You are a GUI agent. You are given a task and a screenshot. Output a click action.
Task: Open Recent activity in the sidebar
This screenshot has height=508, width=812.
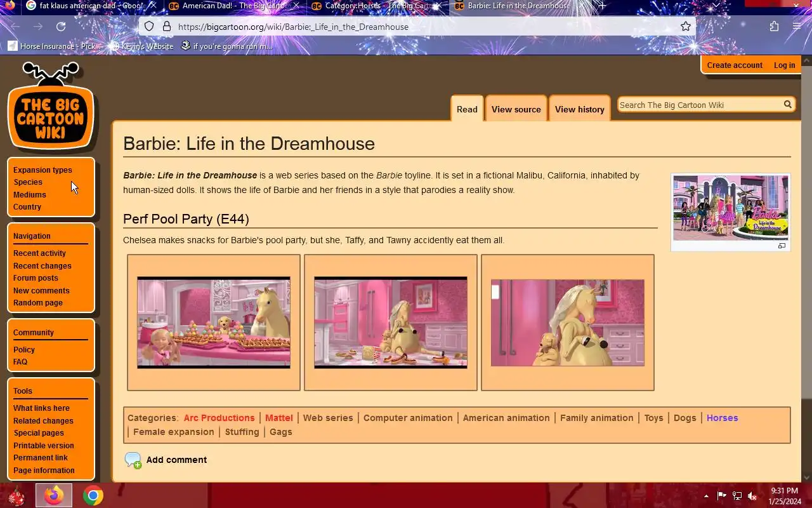click(39, 253)
